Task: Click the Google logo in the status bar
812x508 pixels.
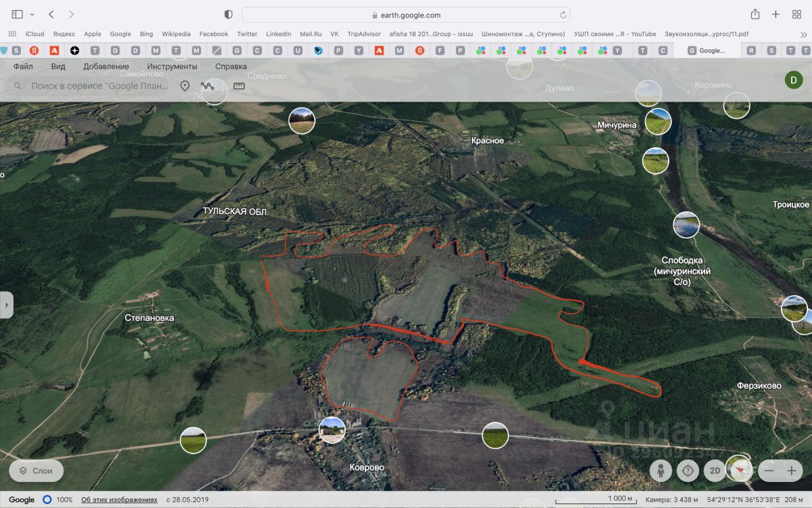Action: [22, 500]
